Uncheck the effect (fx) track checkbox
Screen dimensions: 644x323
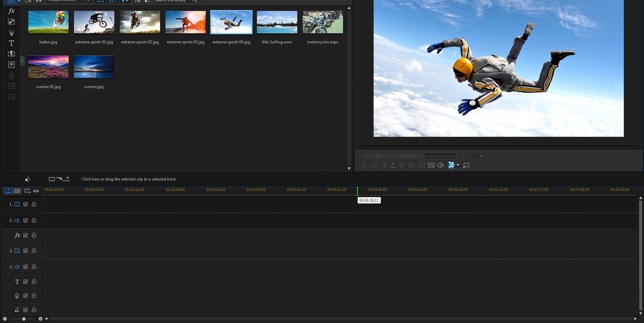pos(26,235)
